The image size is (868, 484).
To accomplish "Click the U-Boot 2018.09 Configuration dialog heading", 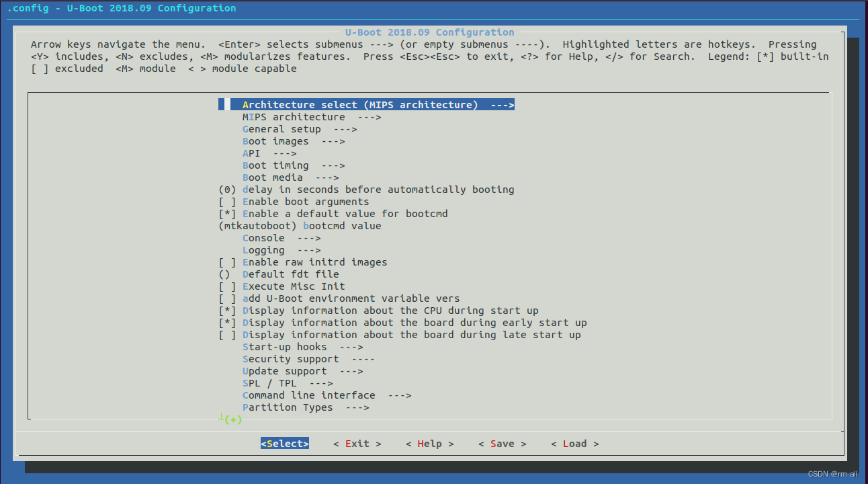I will click(430, 32).
